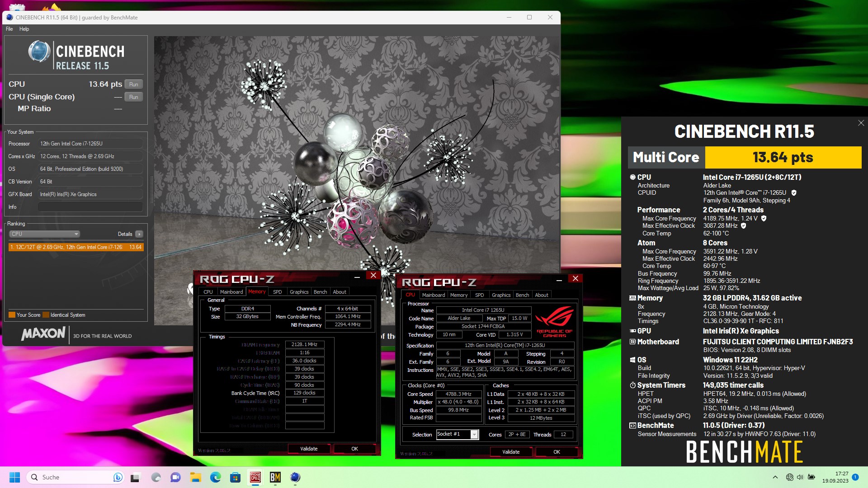Click Validate in CPU-Z Memory window
Image resolution: width=868 pixels, height=488 pixels.
pyautogui.click(x=309, y=449)
